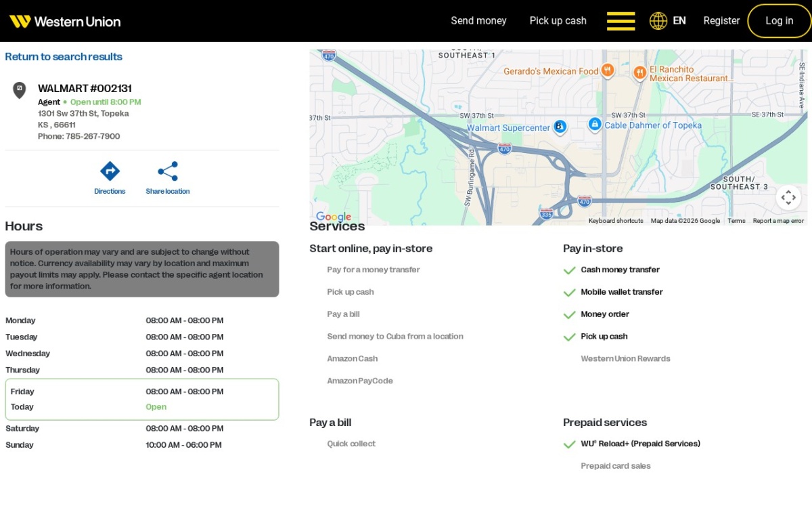Click the Directions arrow icon
The width and height of the screenshot is (812, 508).
point(110,171)
